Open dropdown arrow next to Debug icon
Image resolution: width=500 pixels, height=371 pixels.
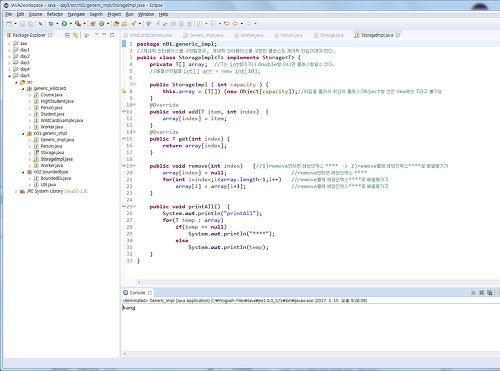click(x=57, y=24)
